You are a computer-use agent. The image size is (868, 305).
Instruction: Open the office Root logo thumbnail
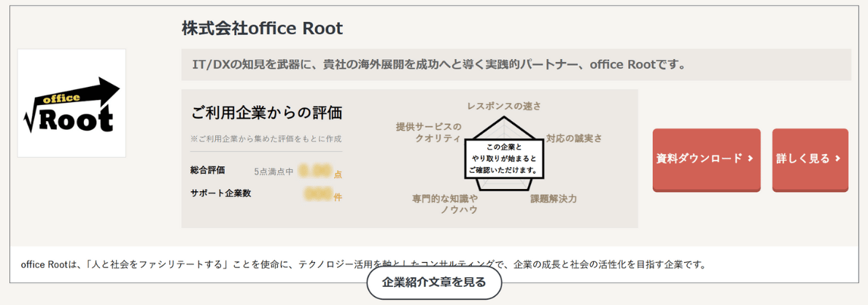tap(72, 103)
